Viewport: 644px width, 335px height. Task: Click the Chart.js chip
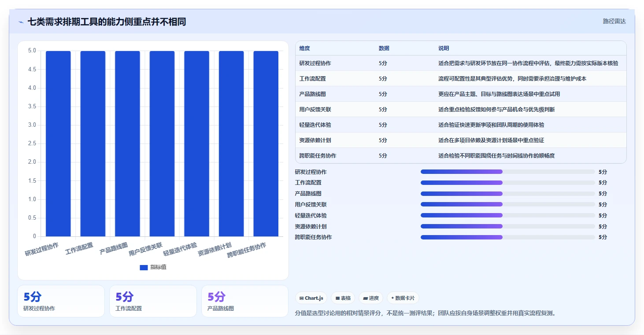pyautogui.click(x=311, y=298)
